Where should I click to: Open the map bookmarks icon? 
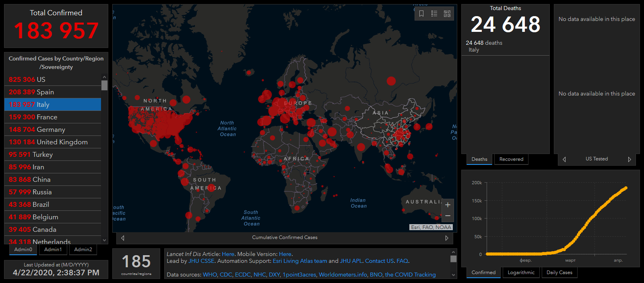tap(421, 14)
